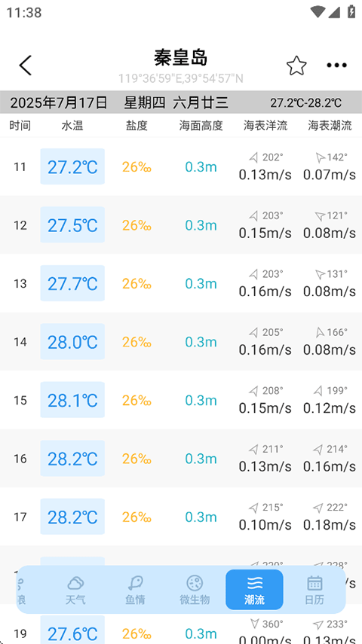The image size is (362, 644).
Task: Click the 水温 column header
Action: pyautogui.click(x=72, y=126)
